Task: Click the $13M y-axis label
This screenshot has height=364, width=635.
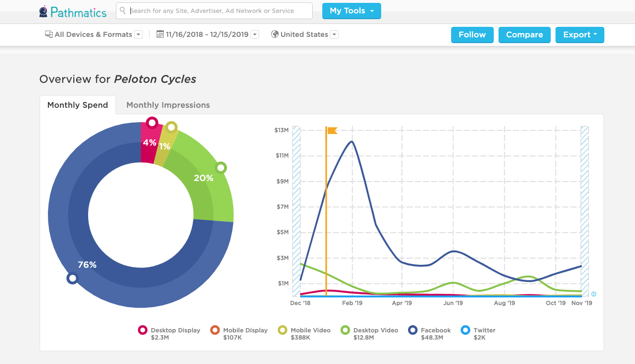Action: 282,130
